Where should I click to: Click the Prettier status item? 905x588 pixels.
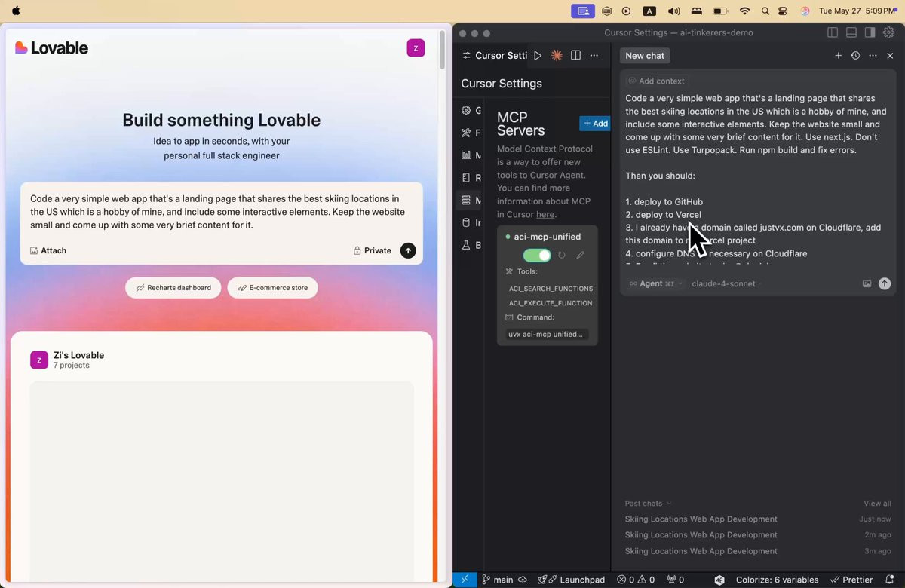pyautogui.click(x=851, y=580)
